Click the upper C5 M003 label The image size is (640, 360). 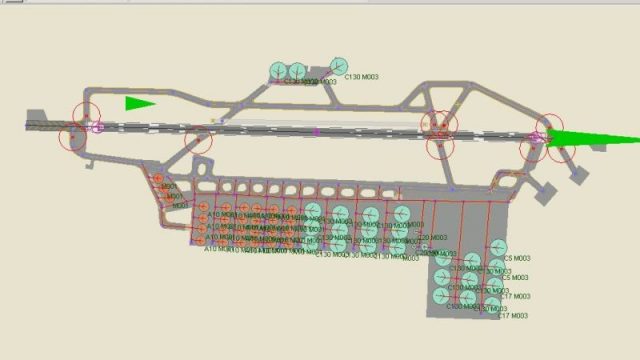point(517,258)
